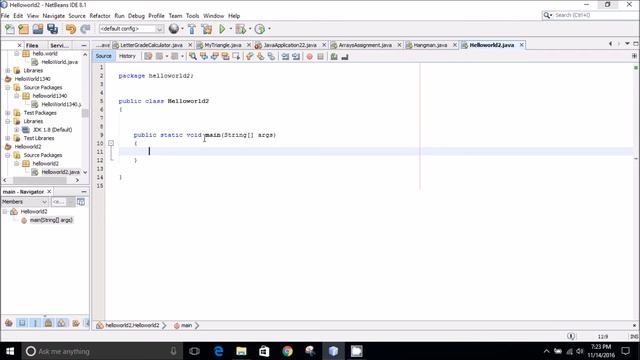Image resolution: width=640 pixels, height=360 pixels.
Task: Click the New File icon
Action: [10, 29]
